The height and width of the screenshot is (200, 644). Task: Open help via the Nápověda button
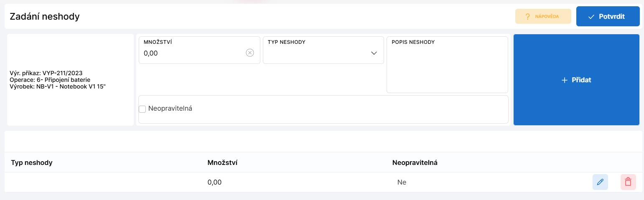tap(543, 17)
